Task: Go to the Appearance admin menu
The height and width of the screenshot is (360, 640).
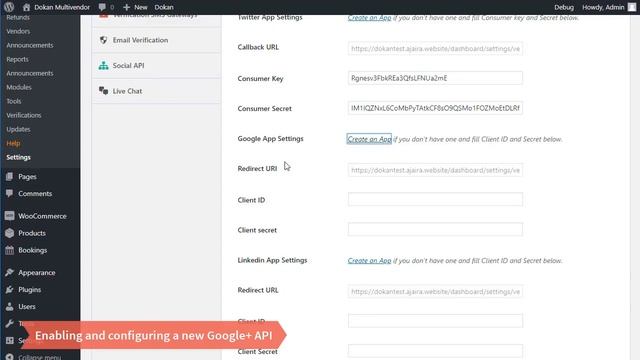Action: (x=37, y=273)
